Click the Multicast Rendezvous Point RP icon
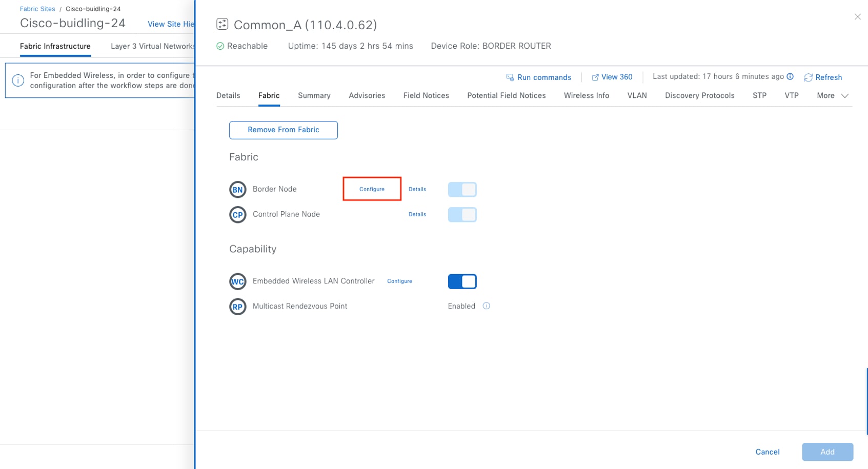The height and width of the screenshot is (469, 868). click(x=237, y=306)
